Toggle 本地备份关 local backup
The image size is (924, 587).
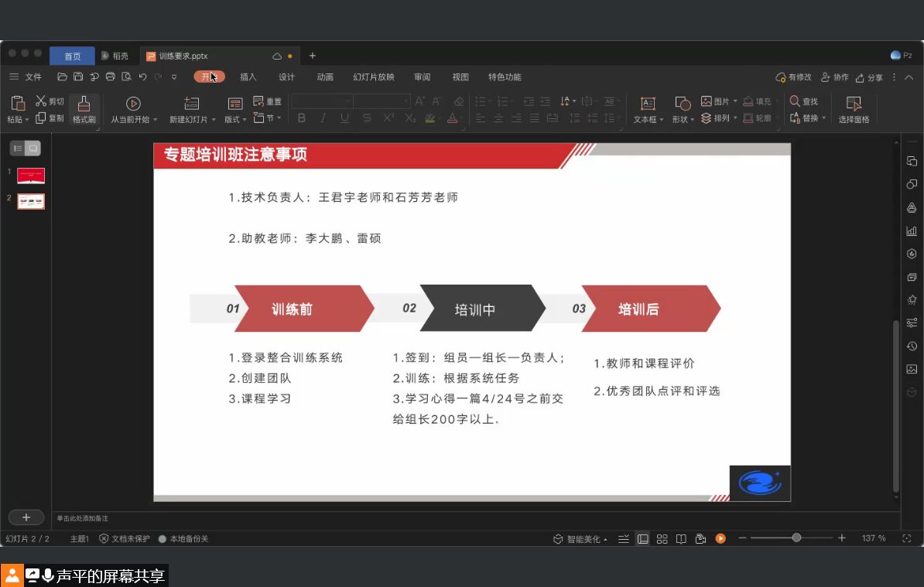click(x=183, y=539)
